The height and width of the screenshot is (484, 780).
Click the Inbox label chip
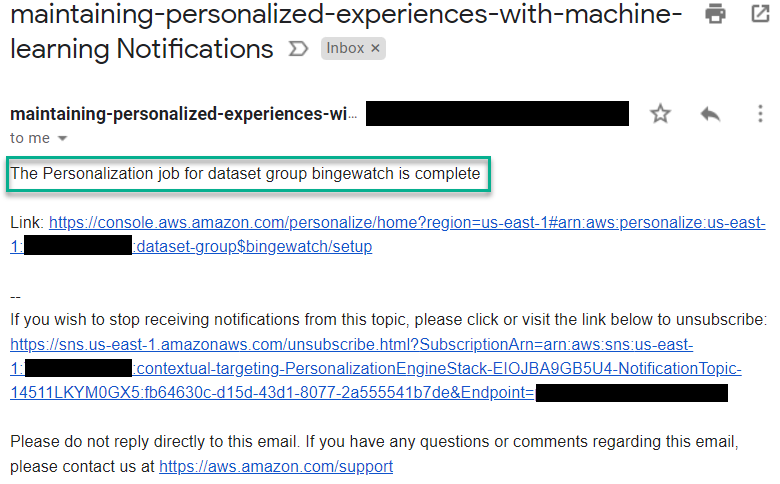(x=345, y=48)
